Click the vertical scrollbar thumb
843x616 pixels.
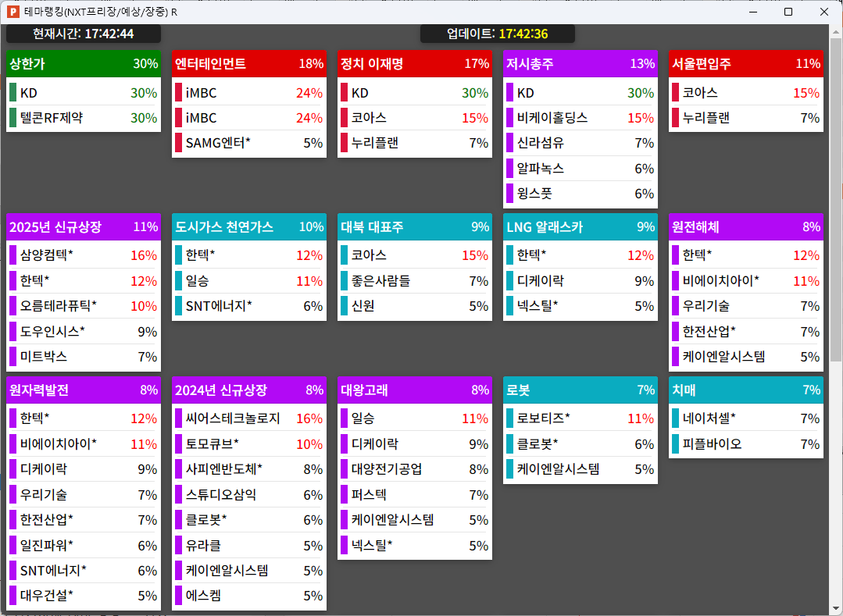tap(836, 199)
